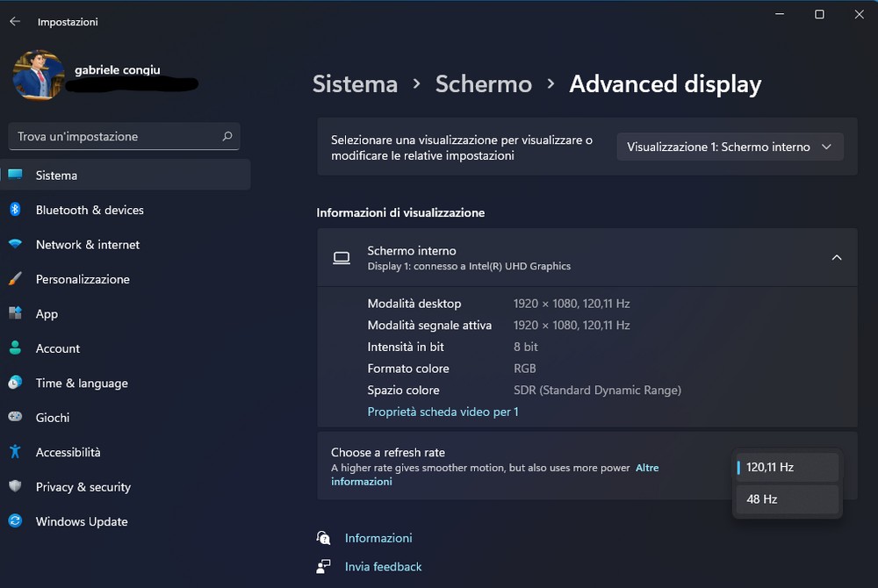Viewport: 878px width, 588px height.
Task: Click the Network & internet wifi icon
Action: point(15,245)
